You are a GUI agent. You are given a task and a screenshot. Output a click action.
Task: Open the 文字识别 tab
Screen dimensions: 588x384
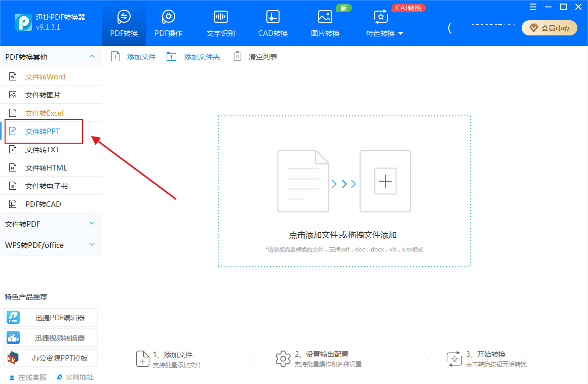pos(220,23)
